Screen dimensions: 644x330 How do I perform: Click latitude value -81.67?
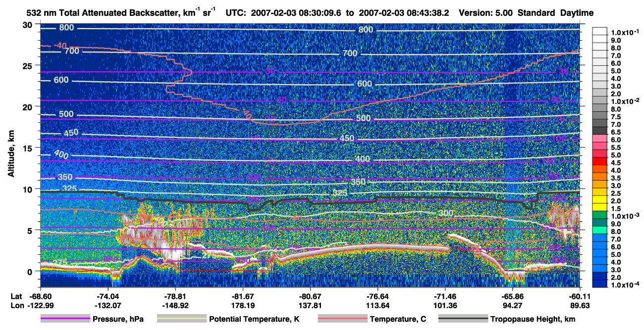tap(243, 297)
